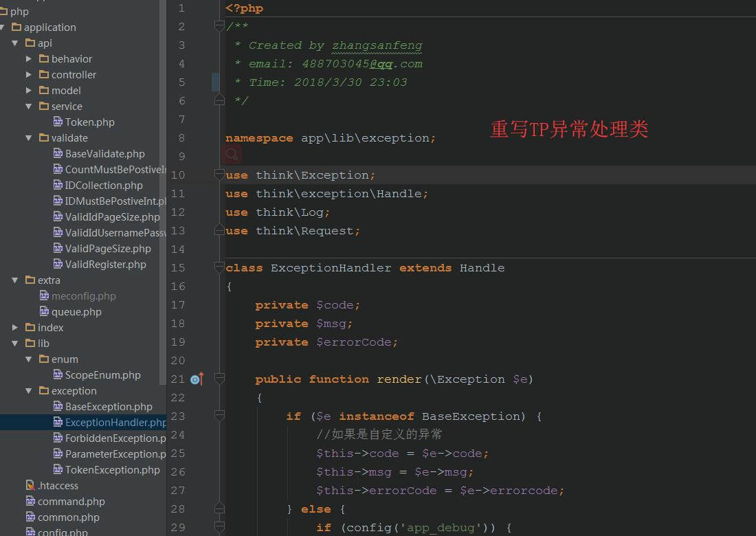Image resolution: width=756 pixels, height=536 pixels.
Task: Click the project panel vertical scrollbar
Action: click(163, 206)
